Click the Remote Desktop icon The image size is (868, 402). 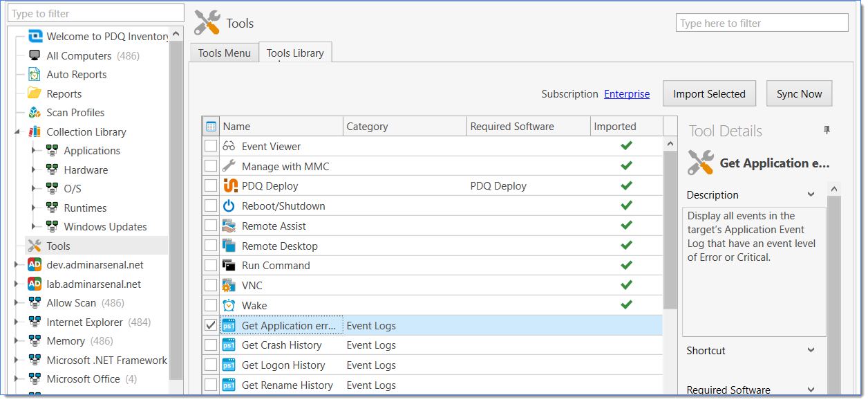229,246
